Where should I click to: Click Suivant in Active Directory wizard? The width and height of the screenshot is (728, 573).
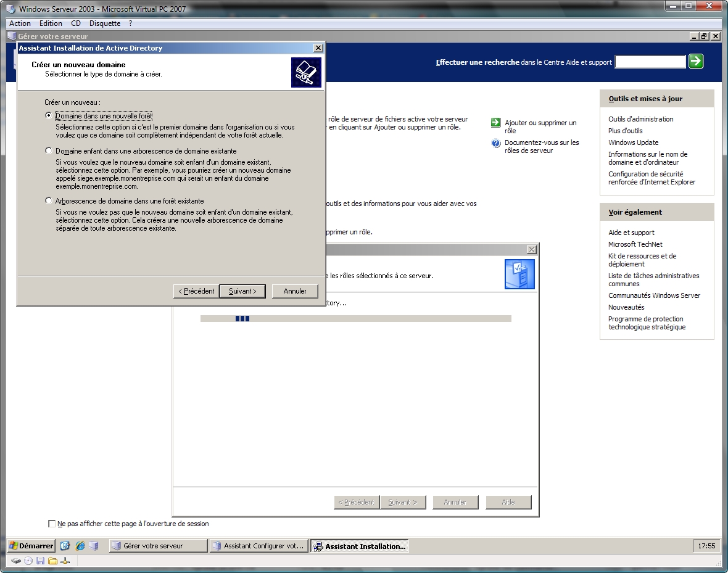pyautogui.click(x=242, y=291)
